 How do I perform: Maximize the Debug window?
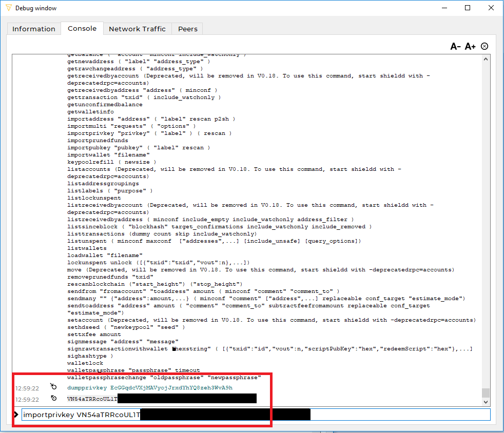[x=468, y=8]
